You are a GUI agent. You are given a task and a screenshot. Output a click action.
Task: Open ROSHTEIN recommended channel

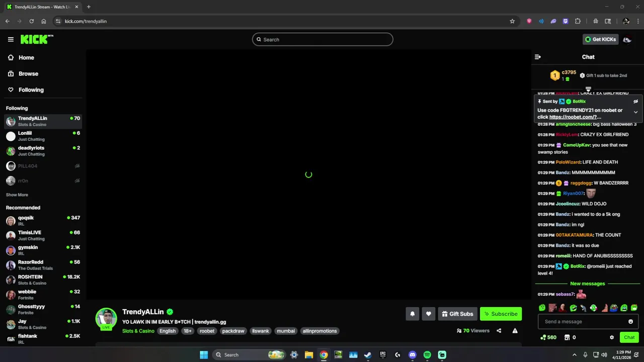pos(43,280)
